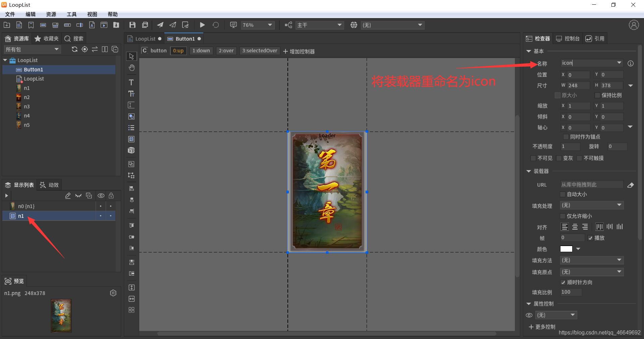Click the new font icon in toolbar
This screenshot has width=644, height=339.
(x=92, y=25)
